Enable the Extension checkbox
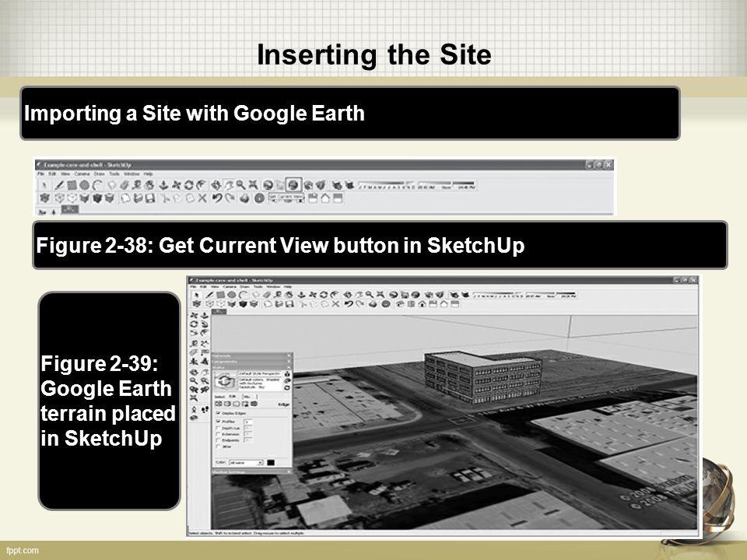Image resolution: width=747 pixels, height=560 pixels. point(218,434)
